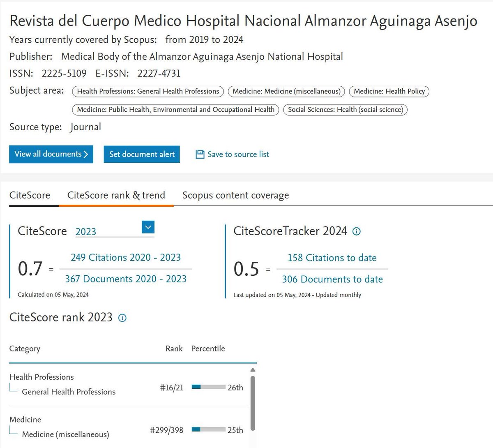Click the 0.7 CiteScore value
Viewport: 493px width, 448px height.
pos(30,268)
